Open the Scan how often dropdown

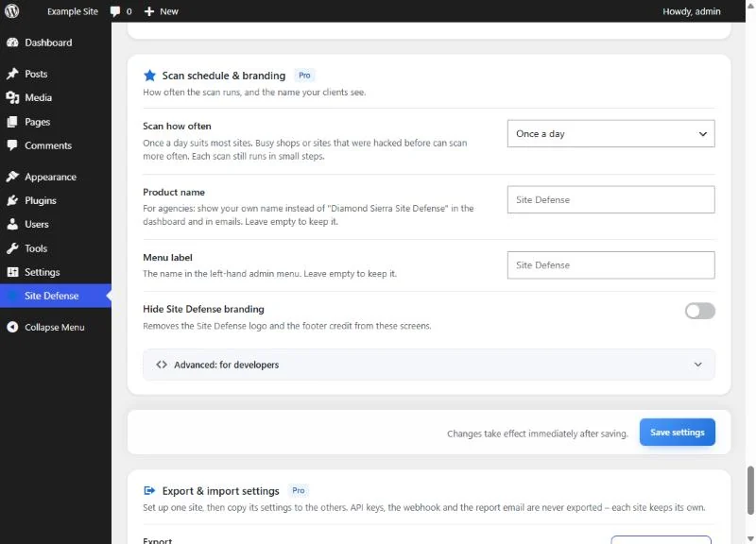point(610,133)
